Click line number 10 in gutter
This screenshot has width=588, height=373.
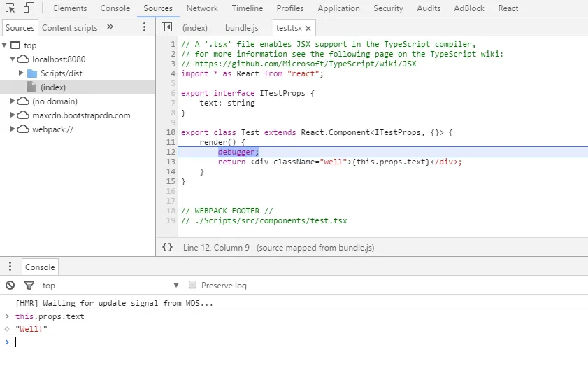tap(171, 132)
